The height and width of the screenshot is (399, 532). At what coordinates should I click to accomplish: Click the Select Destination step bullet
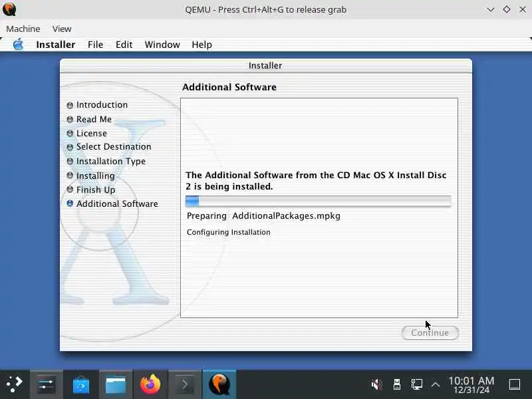coord(70,147)
